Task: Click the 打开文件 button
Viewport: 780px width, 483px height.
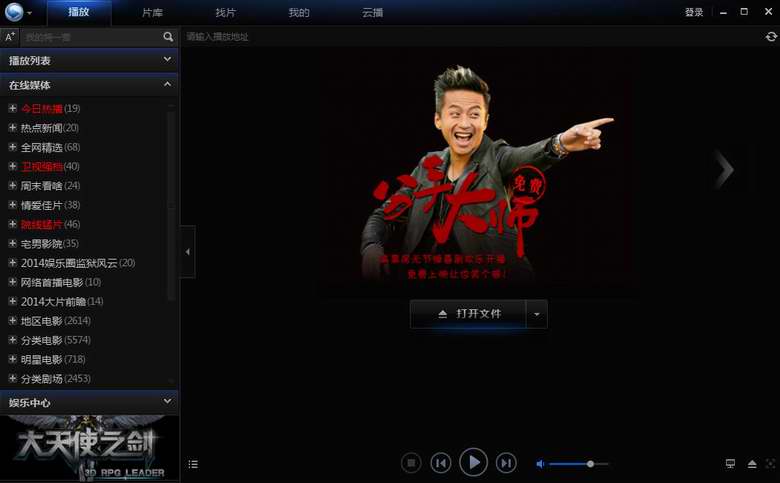Action: click(469, 314)
